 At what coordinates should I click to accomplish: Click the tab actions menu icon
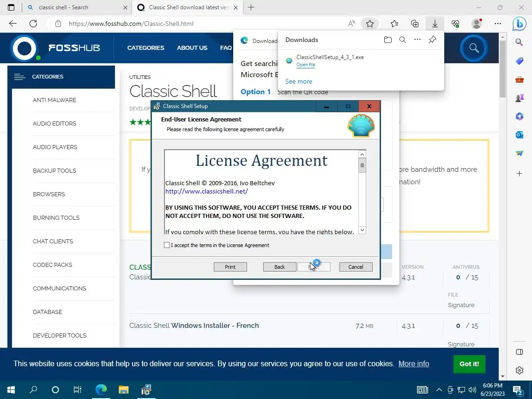pos(11,7)
